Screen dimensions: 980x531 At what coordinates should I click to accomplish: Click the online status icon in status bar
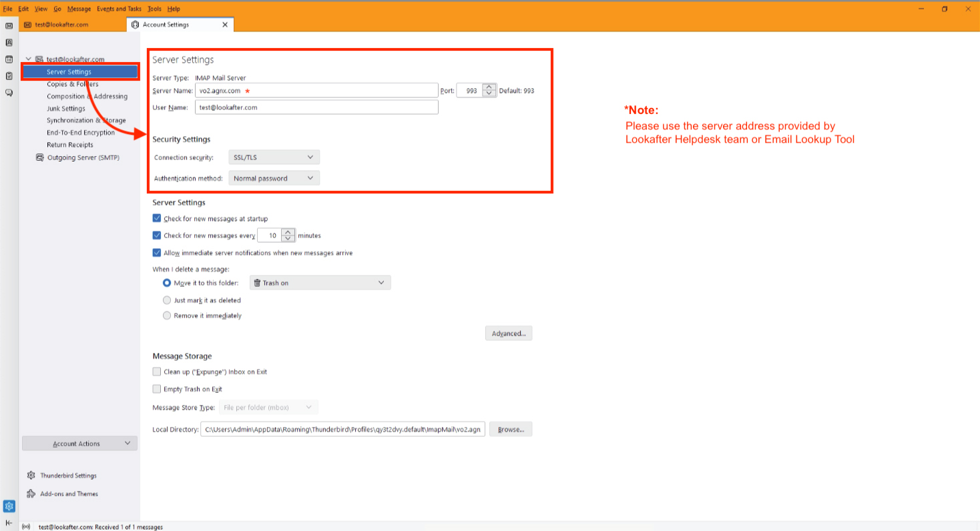click(x=27, y=527)
